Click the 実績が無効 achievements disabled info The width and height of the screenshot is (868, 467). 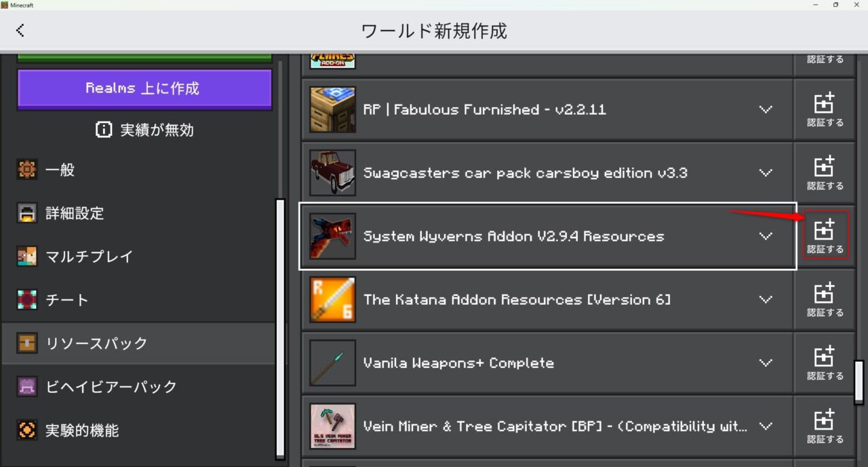click(144, 130)
